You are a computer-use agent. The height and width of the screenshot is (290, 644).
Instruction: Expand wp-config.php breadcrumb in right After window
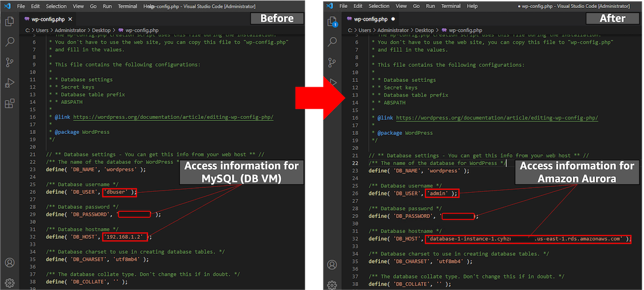[x=464, y=31]
